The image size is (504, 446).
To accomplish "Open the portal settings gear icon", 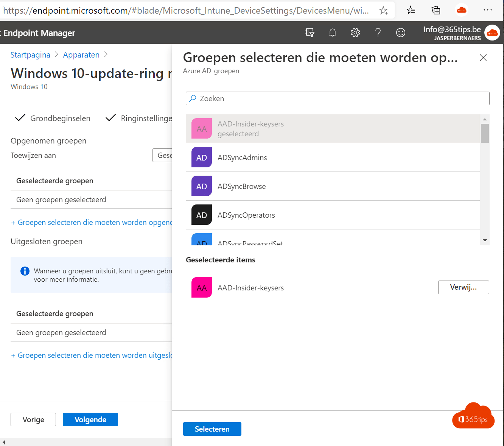I will pos(355,33).
